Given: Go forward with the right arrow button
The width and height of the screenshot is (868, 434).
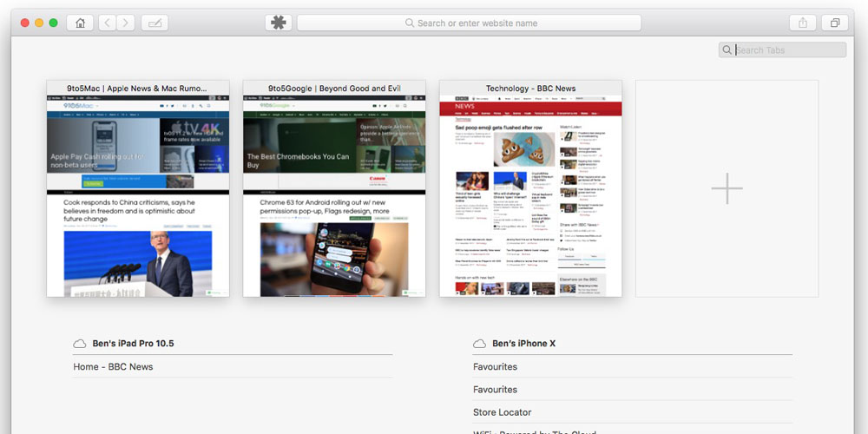Looking at the screenshot, I should 126,23.
